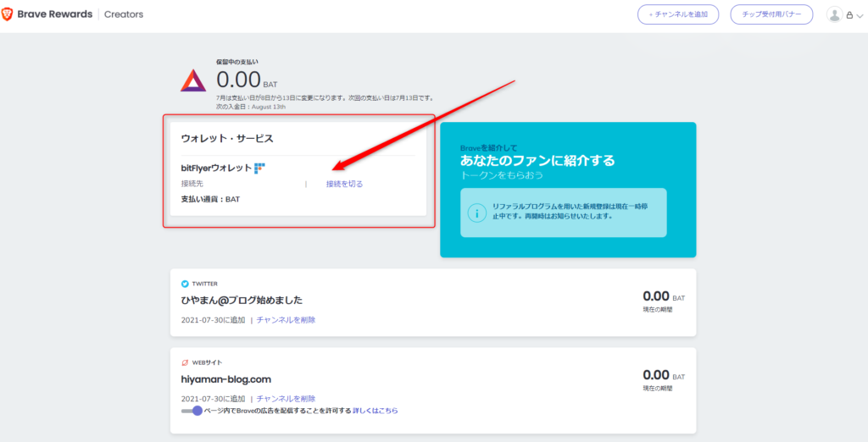Click the Creators header label
Image resolution: width=868 pixels, height=442 pixels.
[x=124, y=14]
